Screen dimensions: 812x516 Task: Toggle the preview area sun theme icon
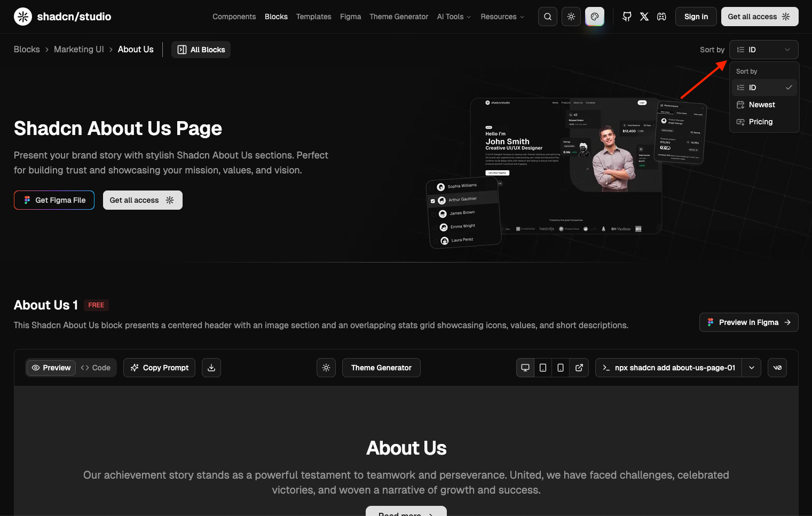tap(326, 368)
